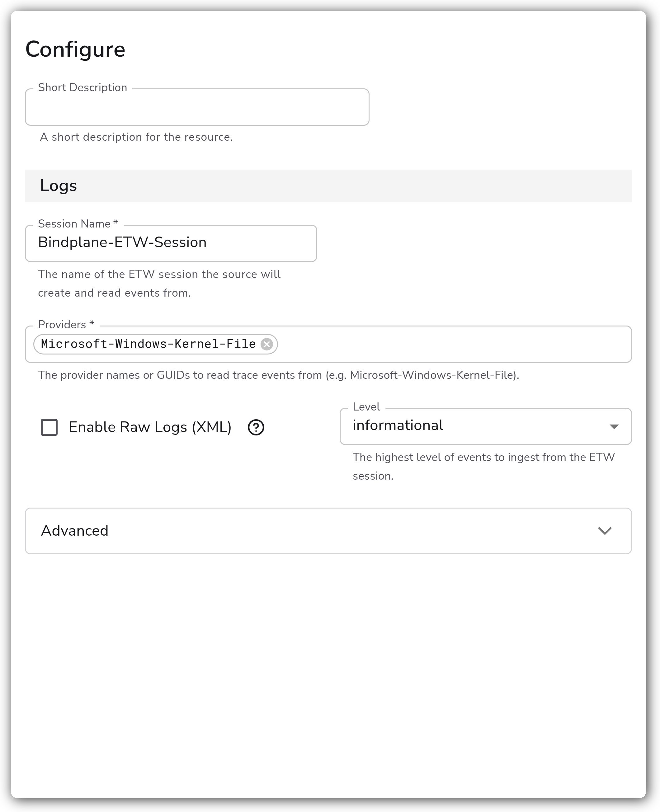Expand the Advanced section

point(328,531)
